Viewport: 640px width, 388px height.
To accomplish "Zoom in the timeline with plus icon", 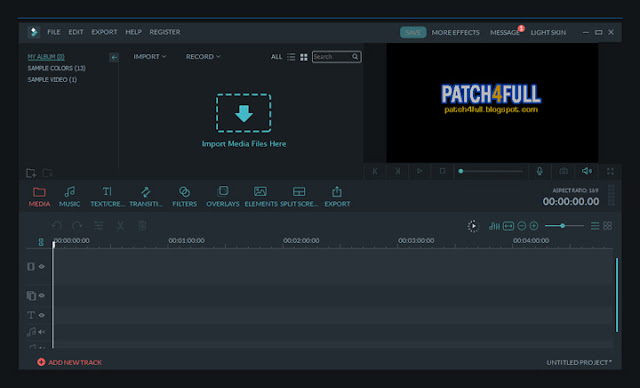I will [534, 226].
